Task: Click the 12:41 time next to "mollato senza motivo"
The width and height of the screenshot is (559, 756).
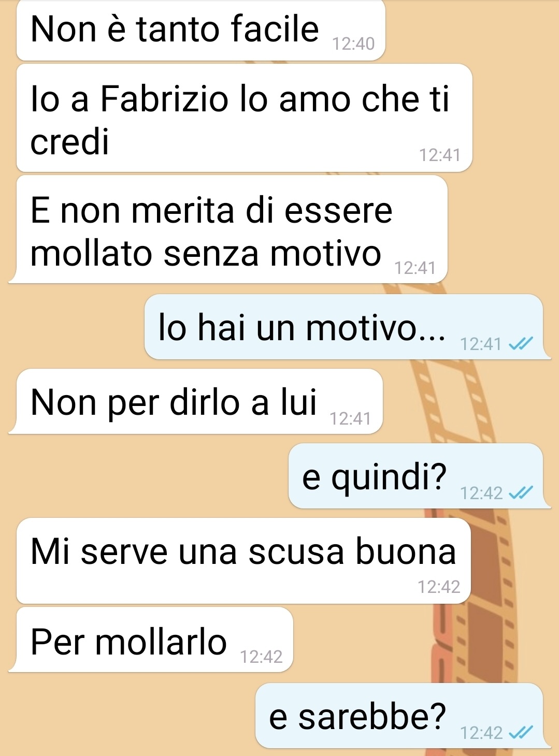Action: (x=415, y=268)
